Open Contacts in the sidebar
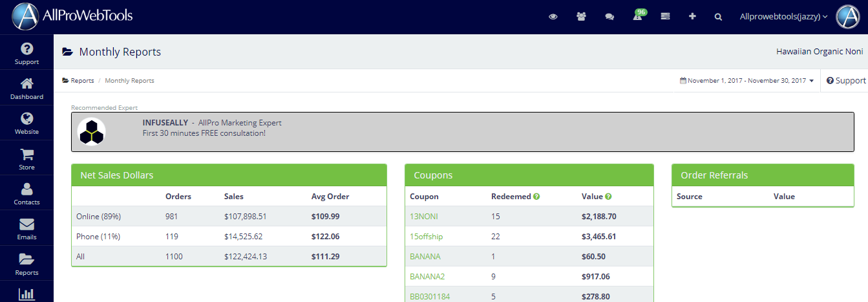The height and width of the screenshot is (302, 868). pos(26,195)
